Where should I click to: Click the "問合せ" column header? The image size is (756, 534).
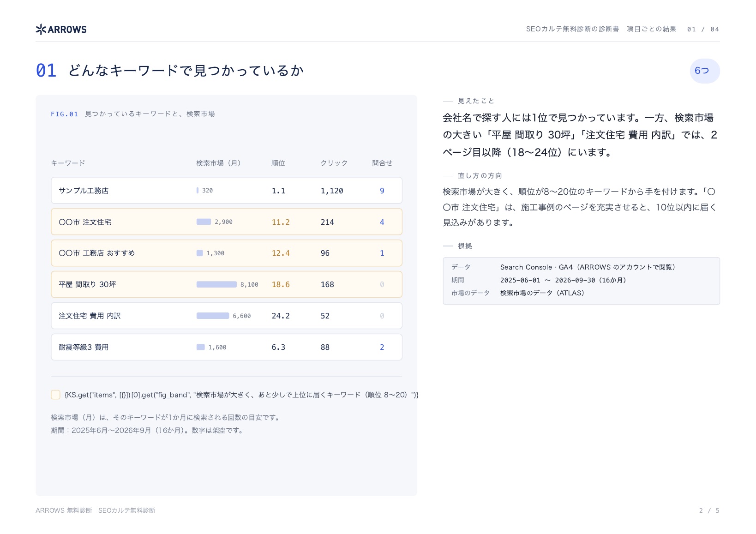tap(382, 163)
